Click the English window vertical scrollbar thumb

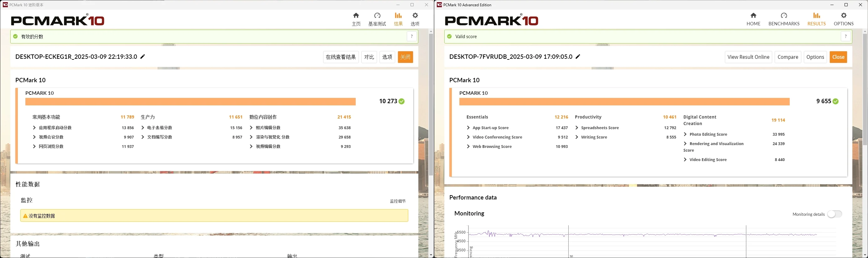(865, 89)
